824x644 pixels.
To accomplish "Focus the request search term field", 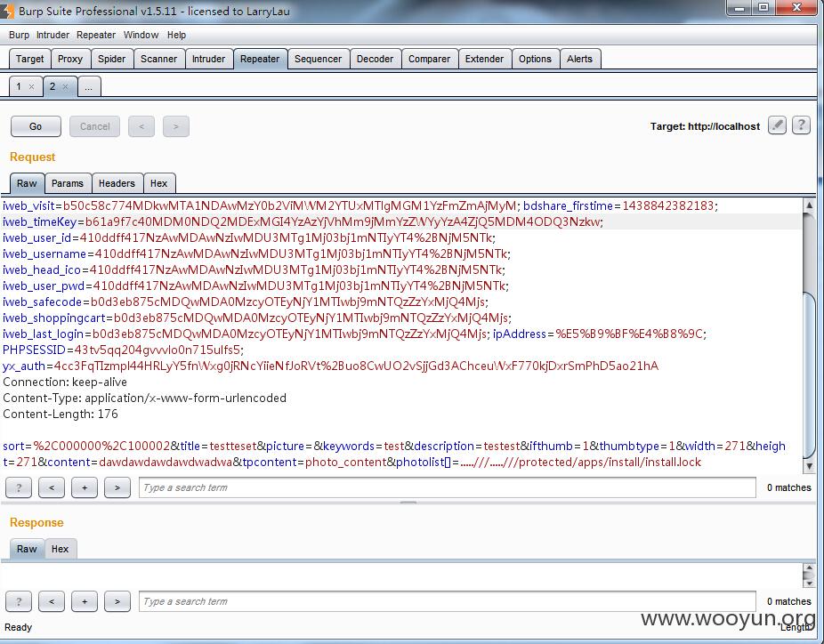I will [x=448, y=487].
